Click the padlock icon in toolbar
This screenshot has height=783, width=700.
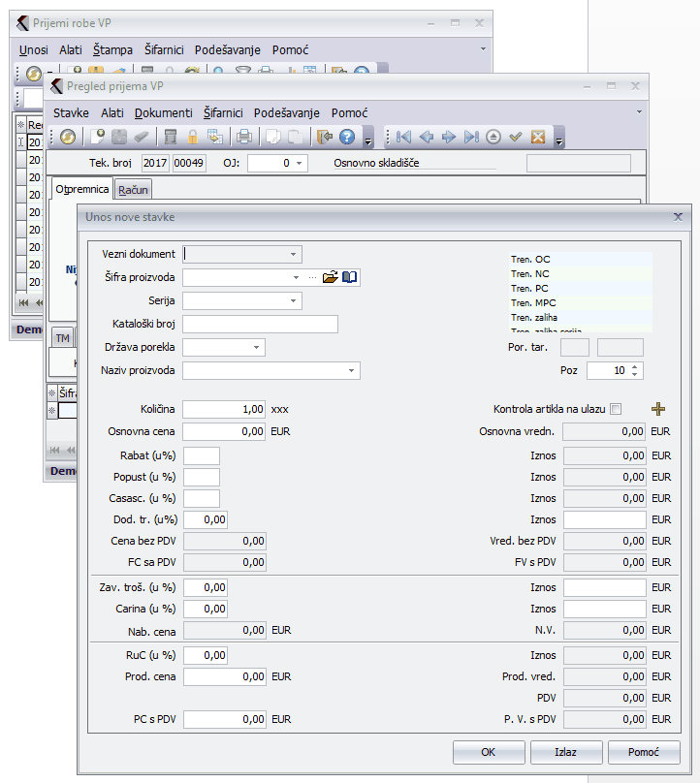(x=192, y=137)
